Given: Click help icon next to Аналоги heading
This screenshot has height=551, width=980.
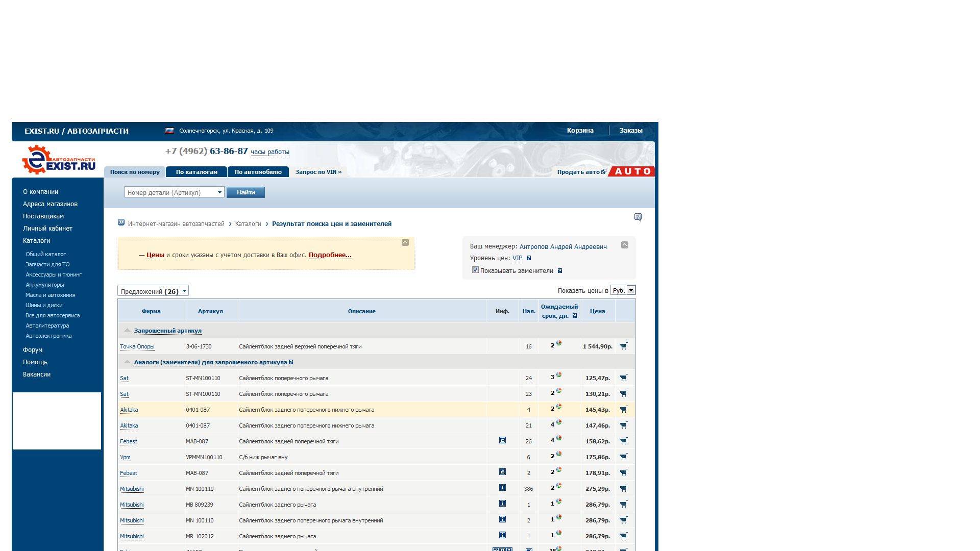Looking at the screenshot, I should point(291,362).
